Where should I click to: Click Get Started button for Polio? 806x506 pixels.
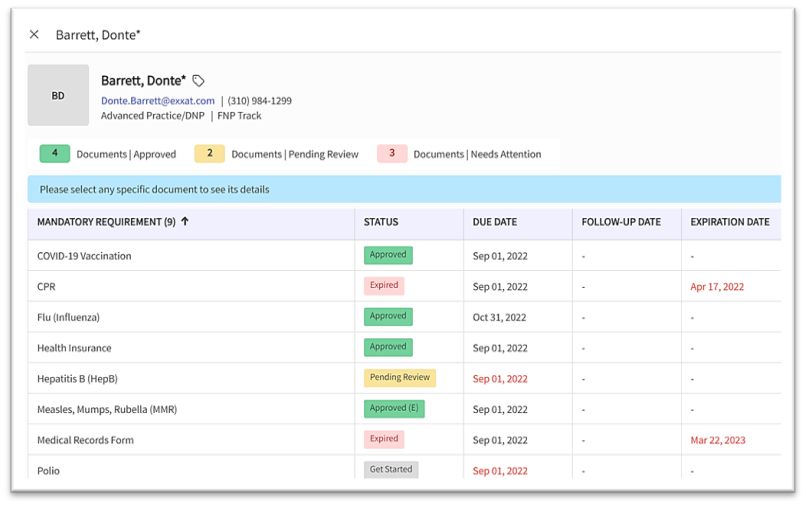(390, 470)
